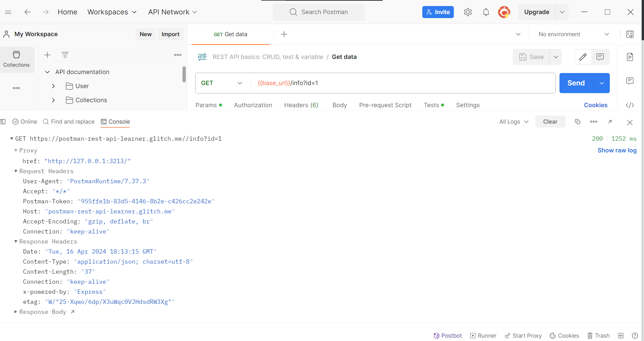
Task: Open the Settings request tab
Action: coord(468,105)
